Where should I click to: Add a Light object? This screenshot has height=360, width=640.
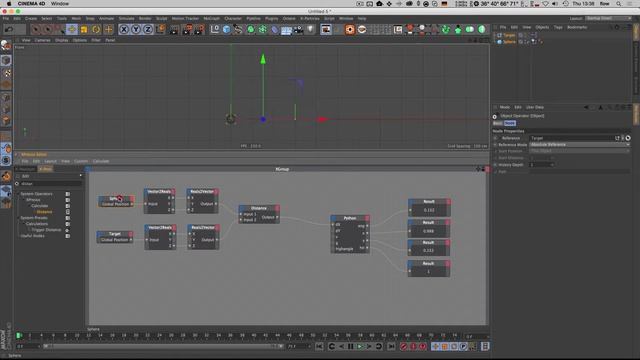pos(311,29)
